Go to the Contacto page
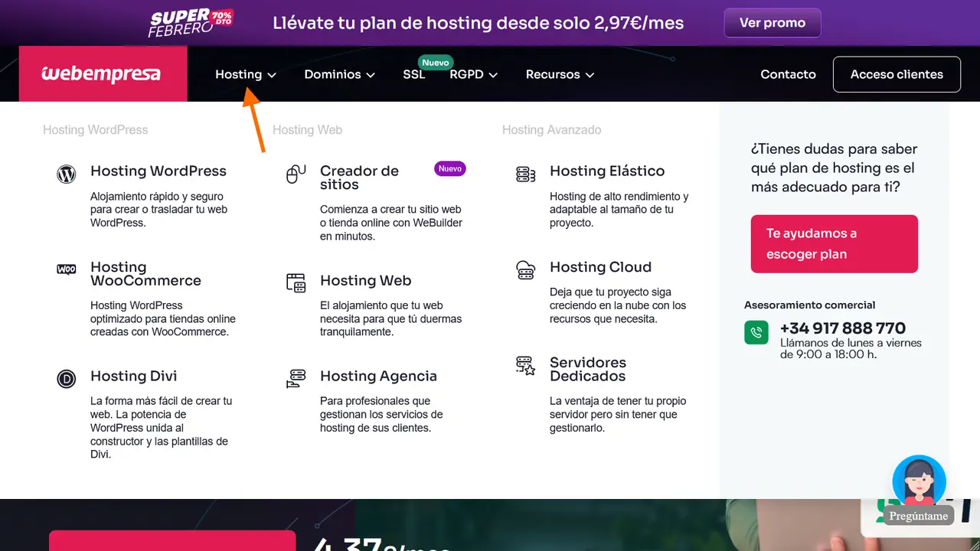 pyautogui.click(x=788, y=74)
